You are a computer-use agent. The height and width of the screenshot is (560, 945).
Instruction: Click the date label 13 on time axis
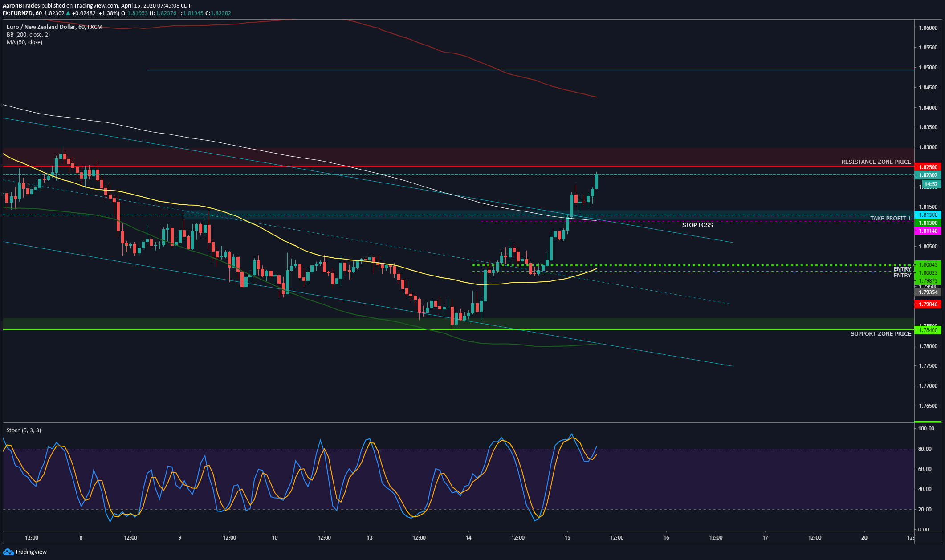tap(369, 538)
